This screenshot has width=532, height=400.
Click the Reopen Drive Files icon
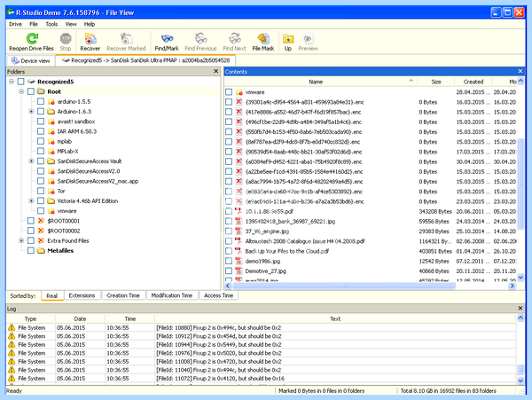(x=32, y=38)
